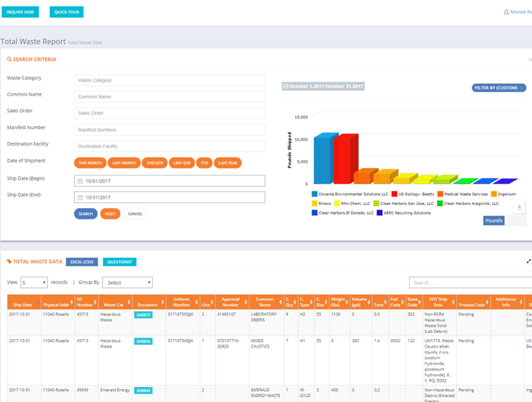Select the Last Month date preset
532x402 pixels.
click(x=124, y=163)
